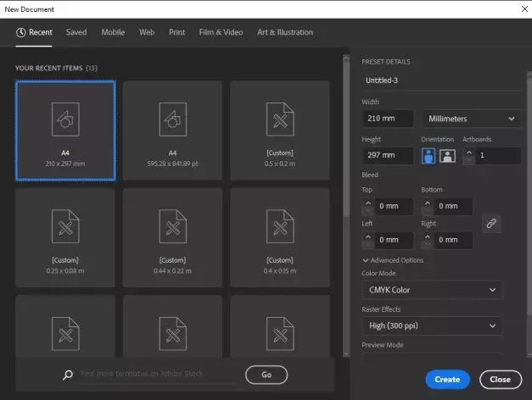Click the Top bleed 0 mm field
This screenshot has height=400, width=532.
394,207
